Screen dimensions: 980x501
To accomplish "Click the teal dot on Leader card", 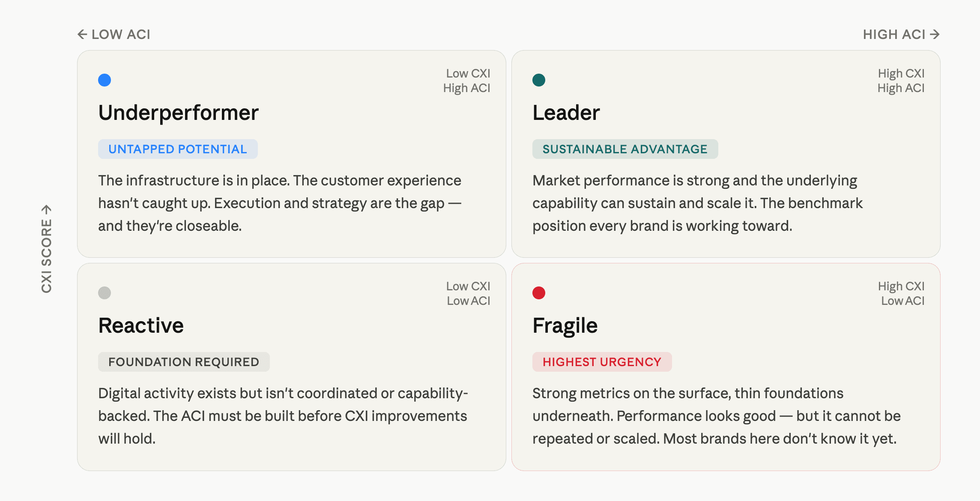I will pyautogui.click(x=538, y=80).
